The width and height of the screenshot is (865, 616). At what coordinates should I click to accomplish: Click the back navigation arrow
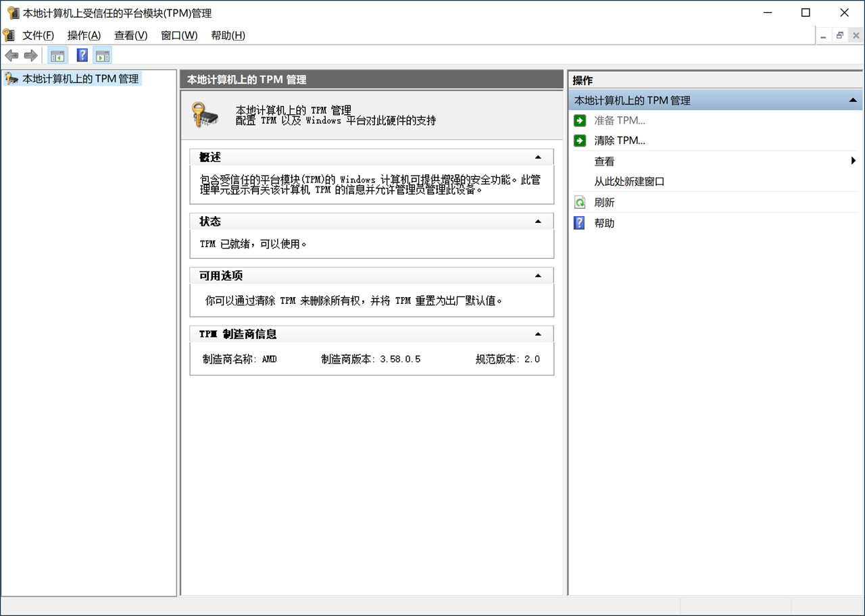point(11,55)
